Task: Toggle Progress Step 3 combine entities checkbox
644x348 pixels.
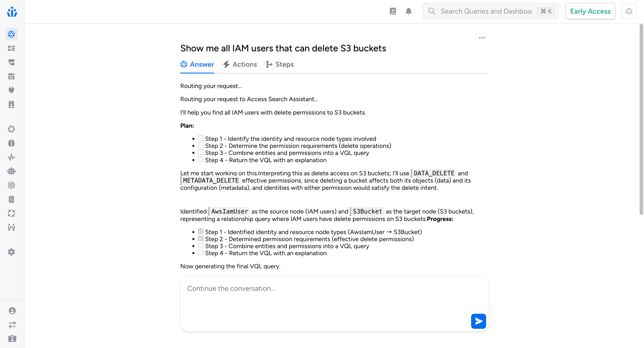Action: point(200,246)
